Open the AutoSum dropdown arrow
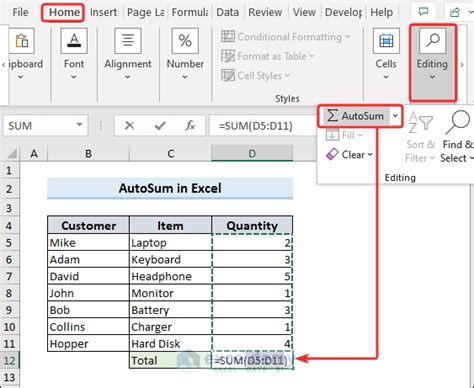 [395, 116]
